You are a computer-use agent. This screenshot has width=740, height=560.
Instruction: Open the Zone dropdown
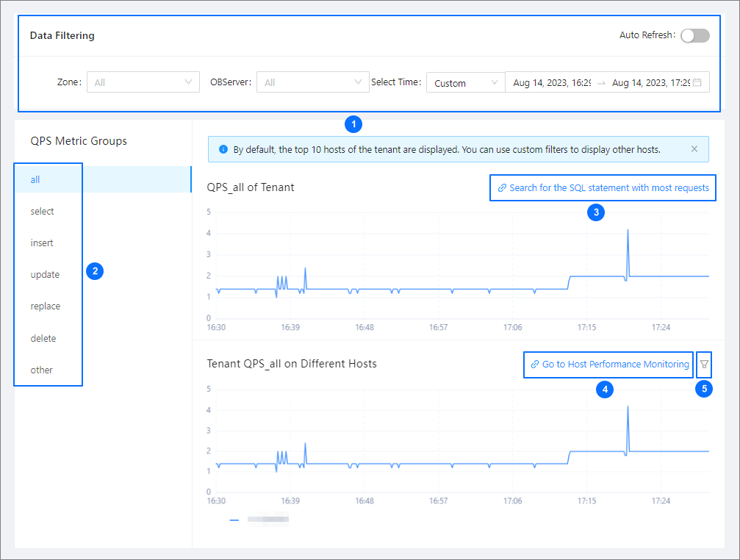(x=143, y=82)
